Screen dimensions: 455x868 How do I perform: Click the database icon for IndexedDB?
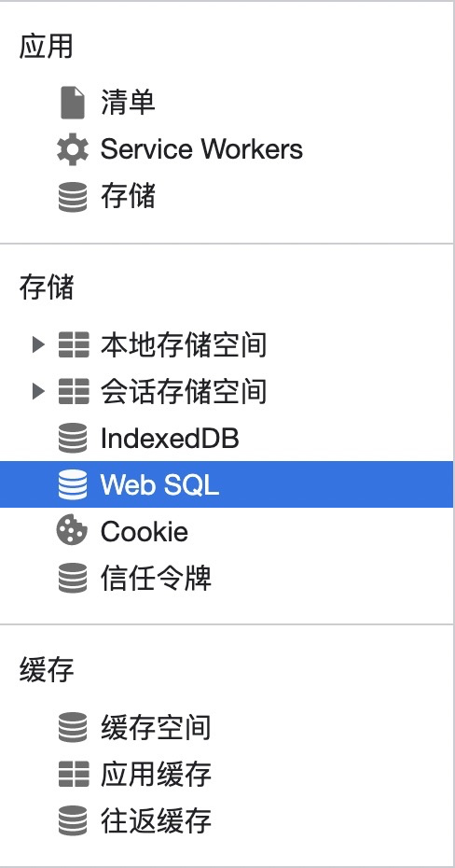[x=73, y=438]
